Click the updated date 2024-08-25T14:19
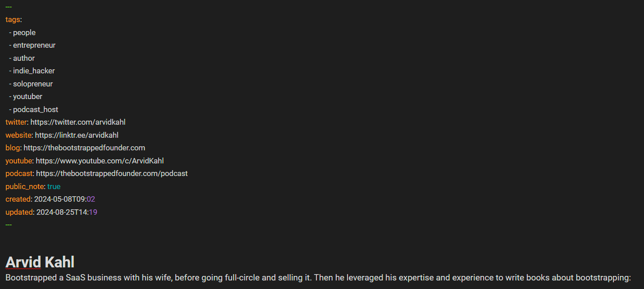 coord(66,212)
